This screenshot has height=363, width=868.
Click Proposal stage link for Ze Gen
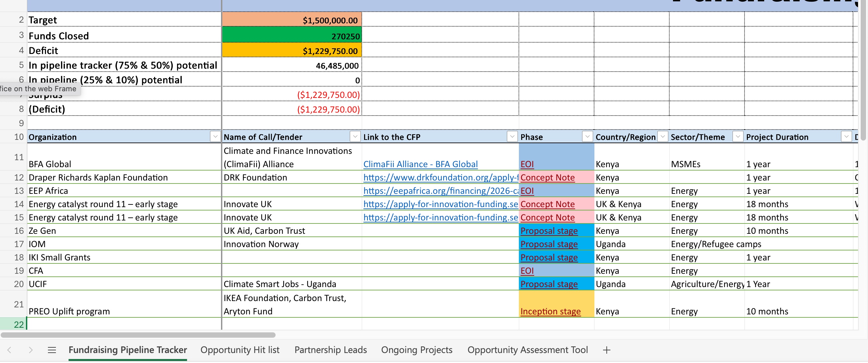click(x=549, y=231)
